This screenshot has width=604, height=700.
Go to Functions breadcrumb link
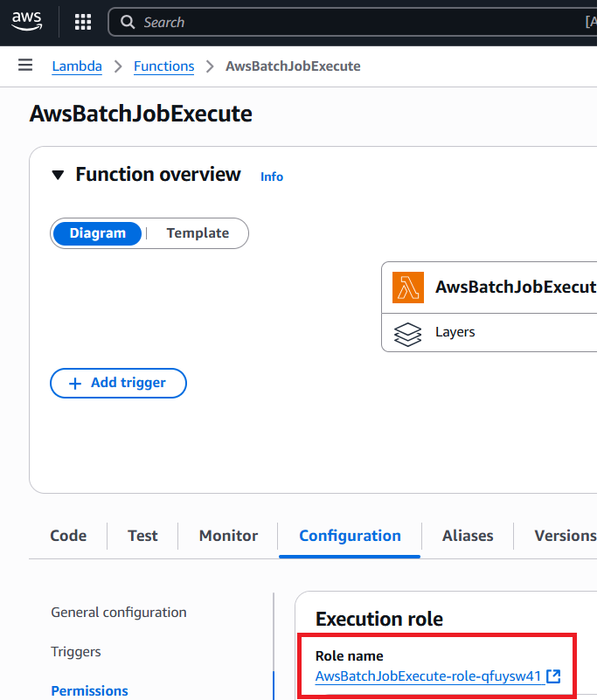[163, 66]
